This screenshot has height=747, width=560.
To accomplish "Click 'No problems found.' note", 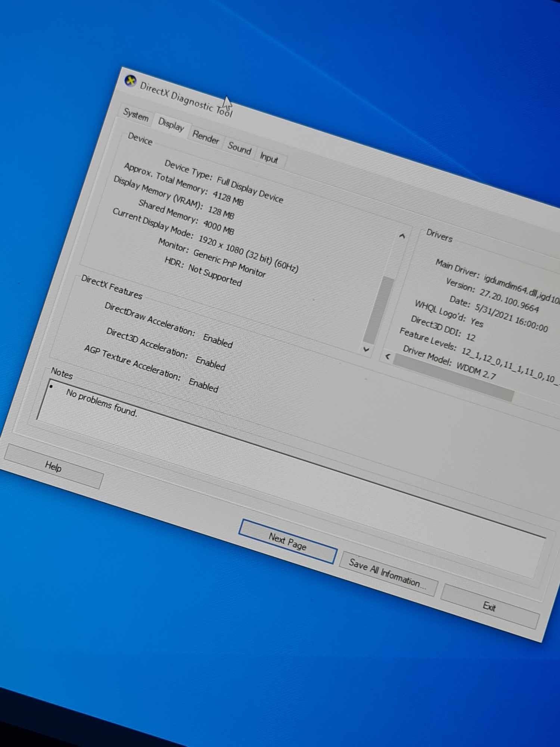I will click(102, 403).
